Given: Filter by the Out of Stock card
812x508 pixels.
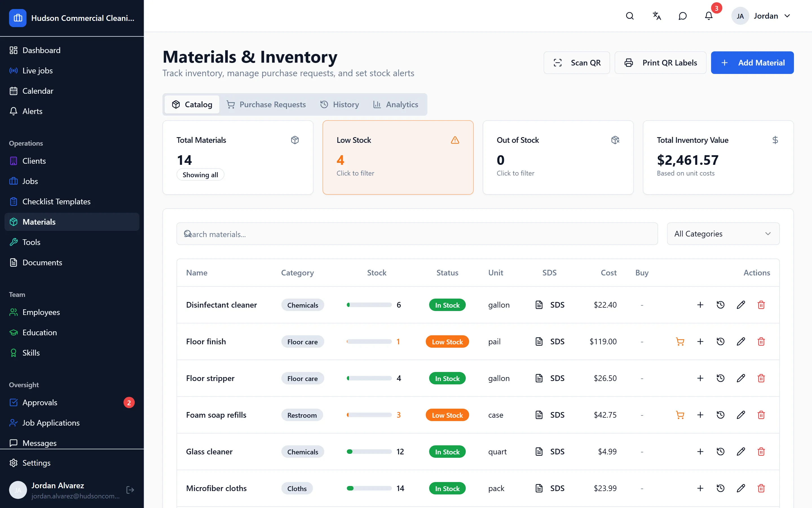Looking at the screenshot, I should coord(558,157).
